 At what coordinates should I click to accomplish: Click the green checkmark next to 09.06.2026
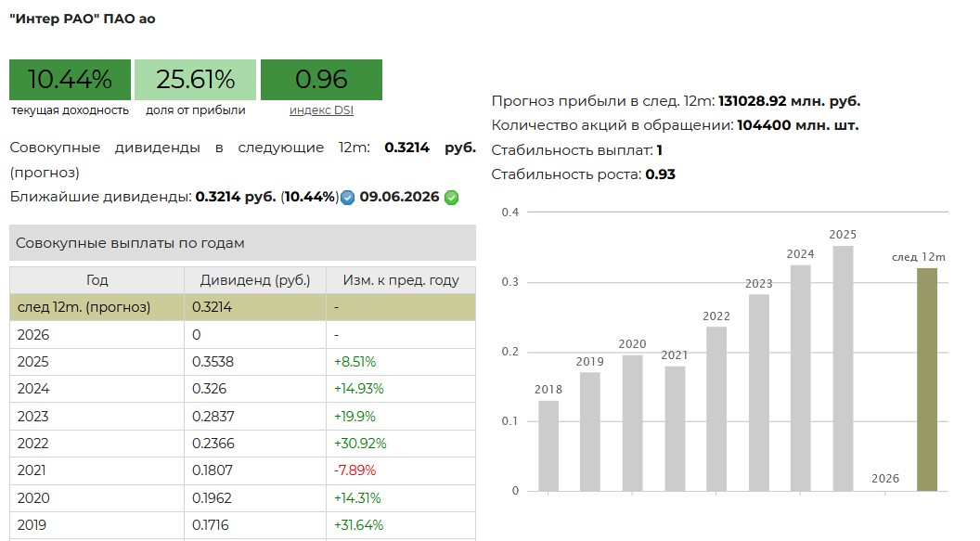(451, 198)
